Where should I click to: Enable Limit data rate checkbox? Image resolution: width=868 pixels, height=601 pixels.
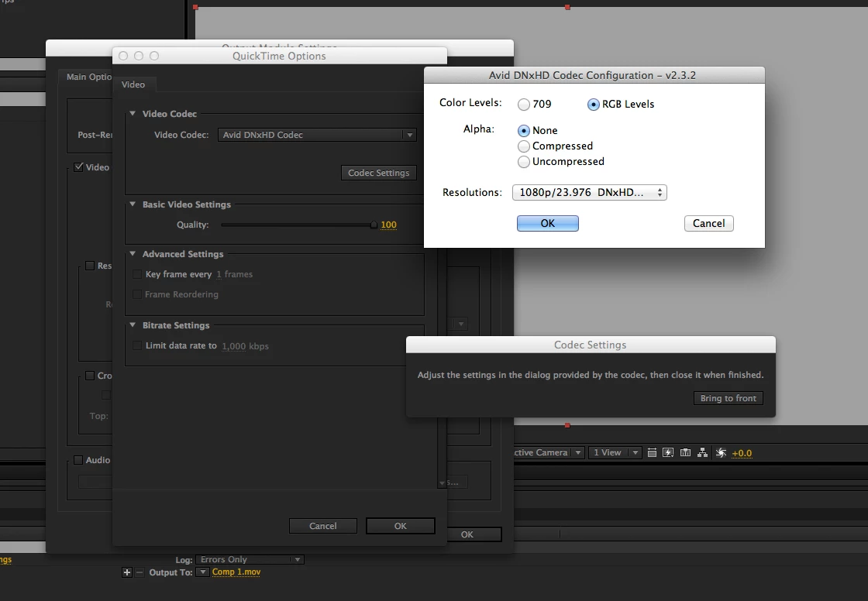(x=136, y=346)
